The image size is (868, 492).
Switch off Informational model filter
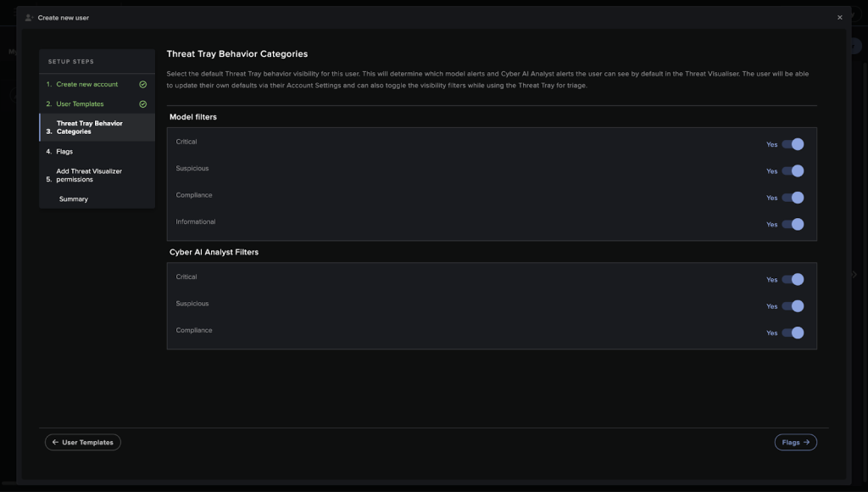click(793, 224)
